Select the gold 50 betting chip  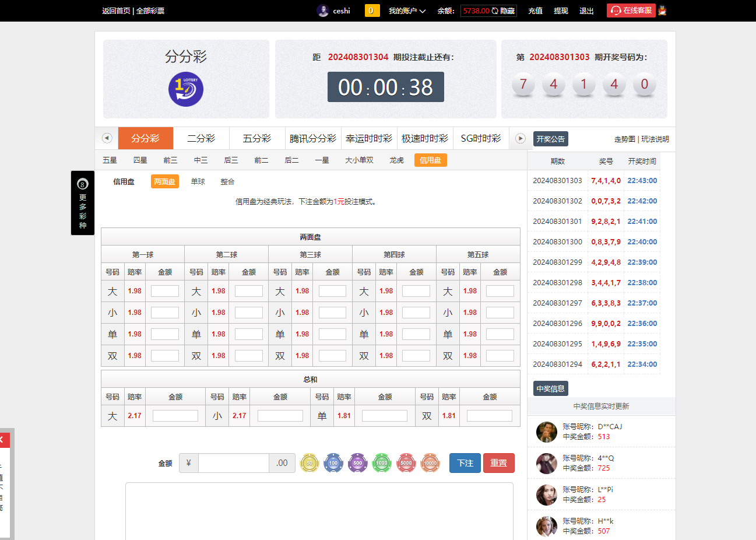point(310,463)
